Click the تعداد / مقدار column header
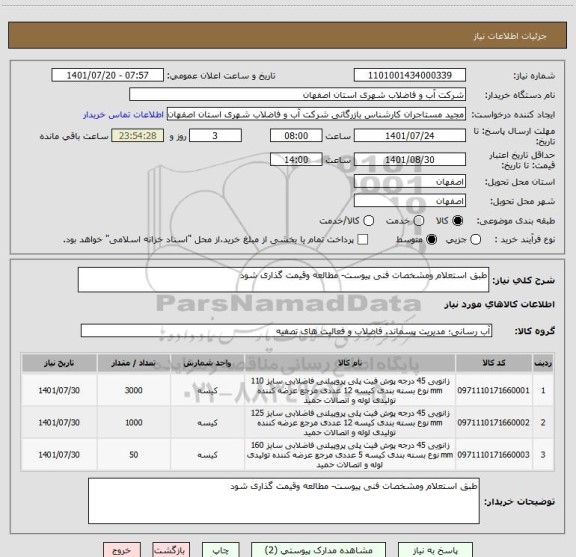576x557 pixels. 133,363
